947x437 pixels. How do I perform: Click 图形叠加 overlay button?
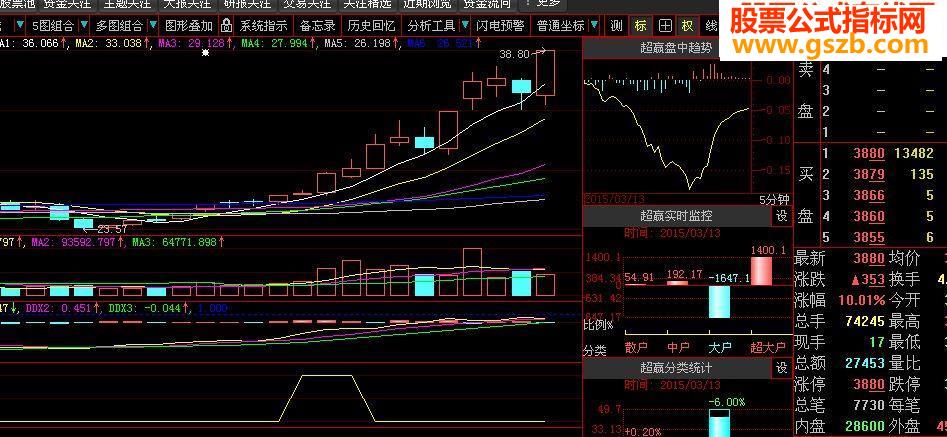pos(189,25)
